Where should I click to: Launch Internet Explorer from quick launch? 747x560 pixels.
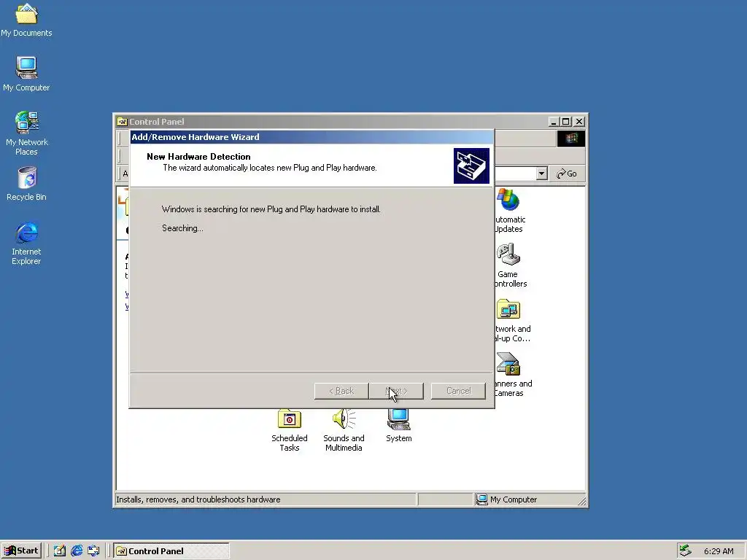coord(77,551)
